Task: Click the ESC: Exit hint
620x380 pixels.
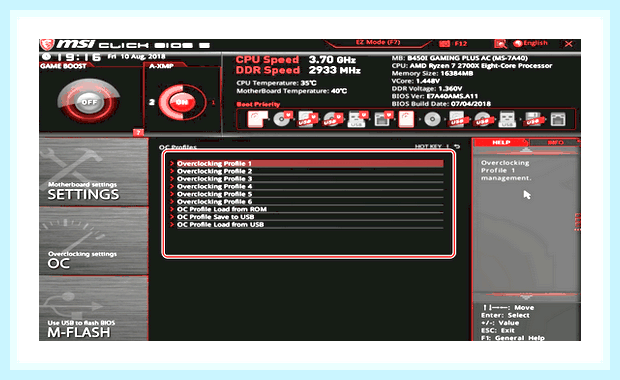Action: coord(497,330)
